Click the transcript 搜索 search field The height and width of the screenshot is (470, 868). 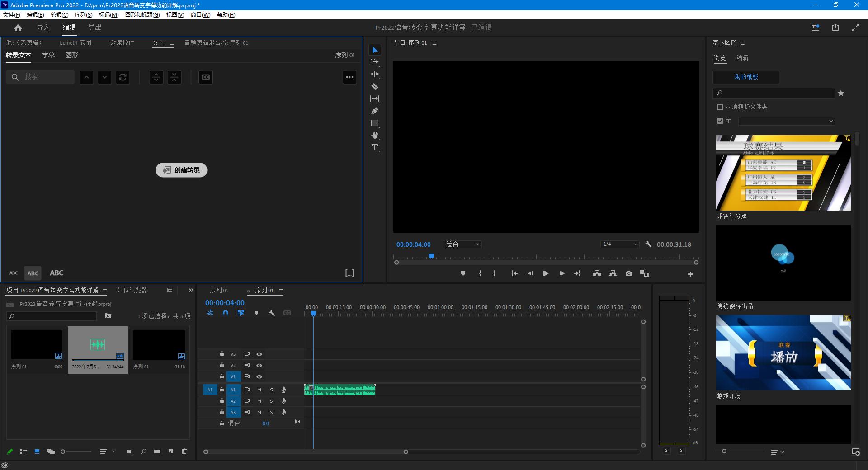click(x=40, y=77)
